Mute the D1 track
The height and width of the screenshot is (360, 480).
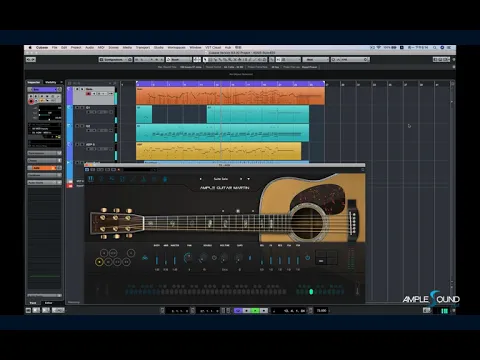coord(77,108)
